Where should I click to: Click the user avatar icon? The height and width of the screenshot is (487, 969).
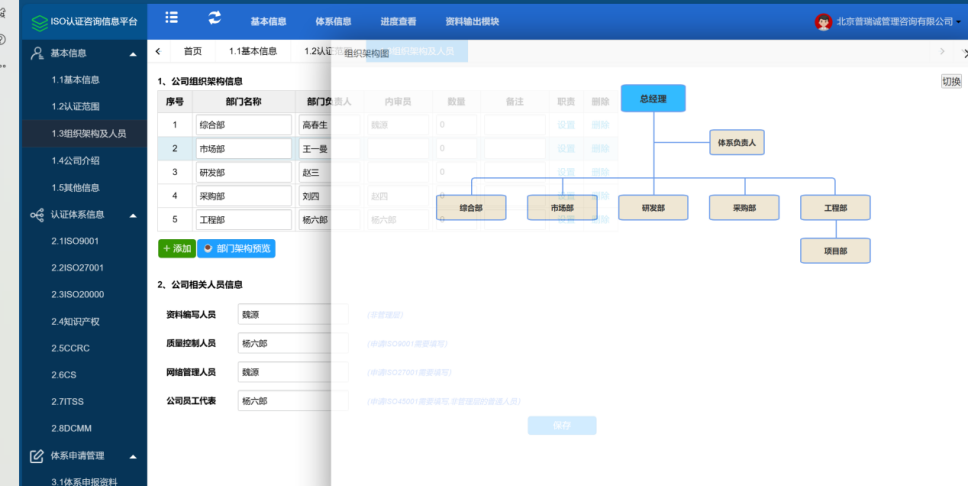click(x=823, y=22)
